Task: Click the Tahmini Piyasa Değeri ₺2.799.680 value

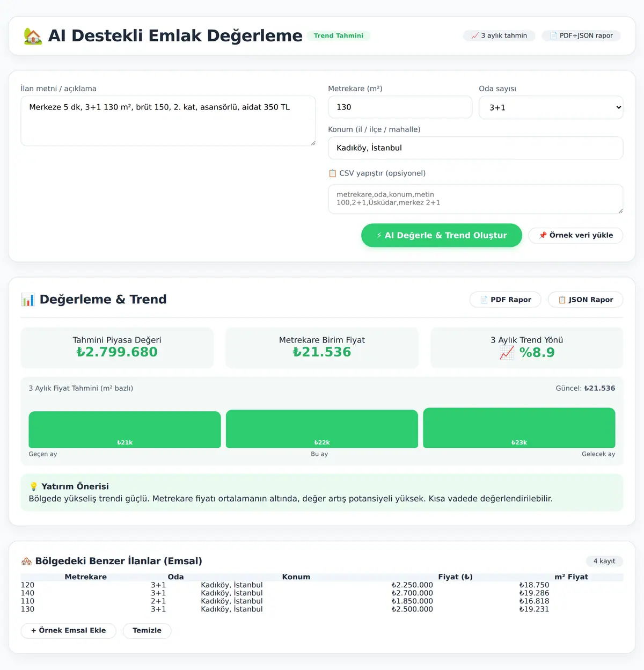Action: (x=117, y=352)
